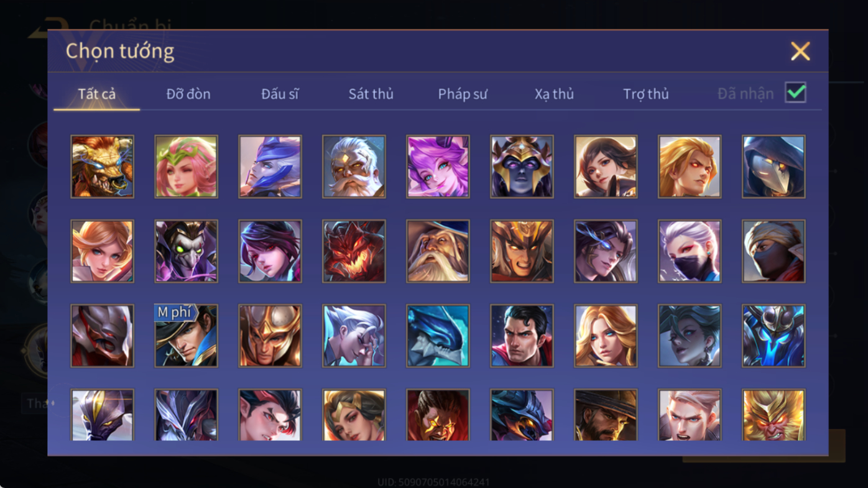
Task: Open the Đấu sĩ category tab
Action: pyautogui.click(x=280, y=94)
